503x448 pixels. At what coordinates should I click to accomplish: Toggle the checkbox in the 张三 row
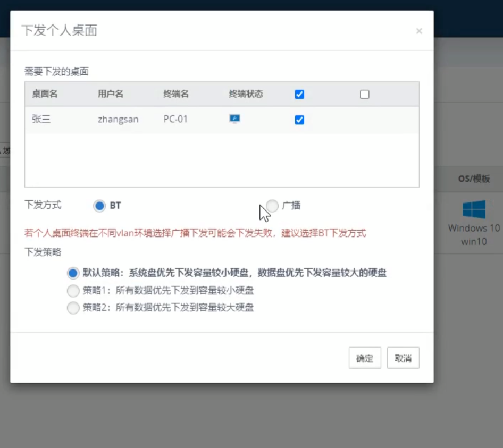(299, 120)
